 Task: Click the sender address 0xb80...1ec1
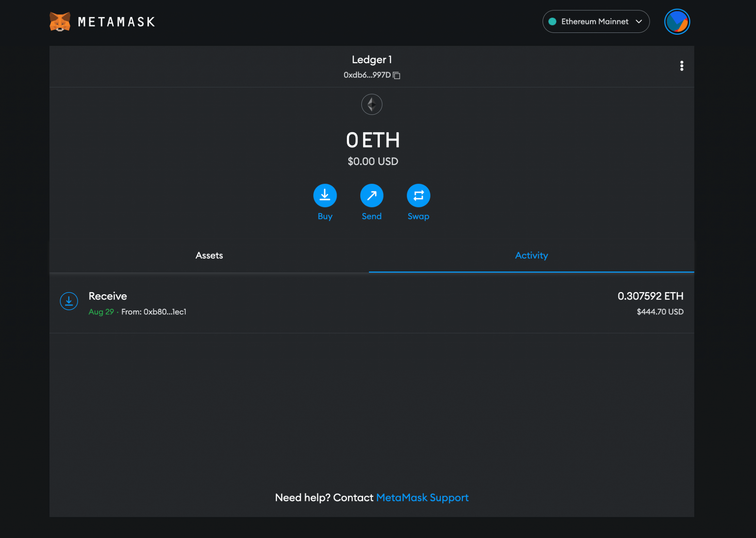165,312
